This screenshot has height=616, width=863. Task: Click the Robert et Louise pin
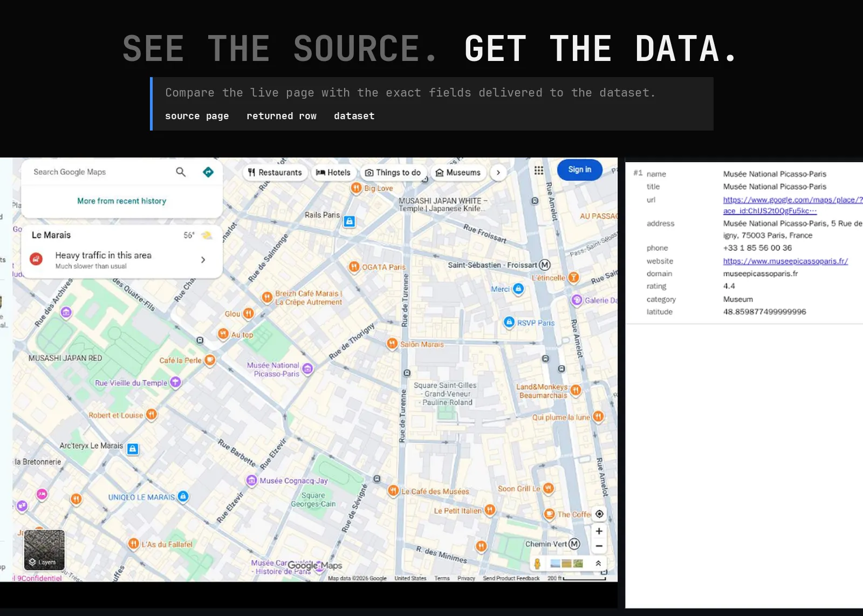[x=152, y=414]
